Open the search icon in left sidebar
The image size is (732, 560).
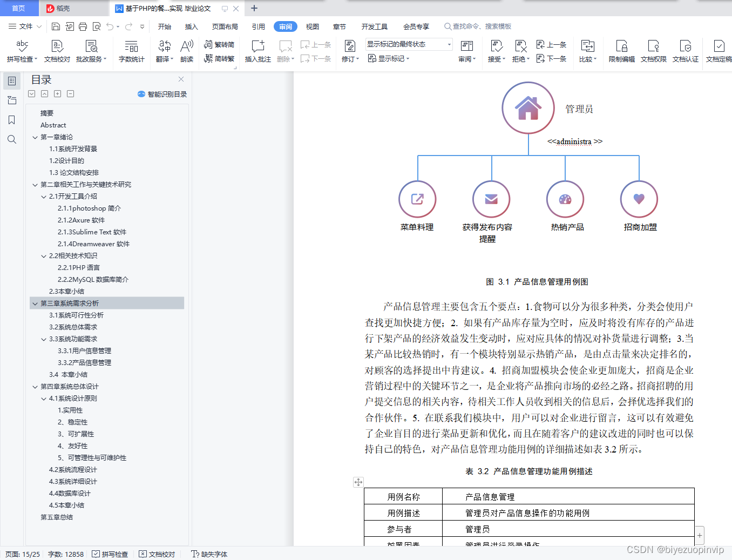[11, 139]
